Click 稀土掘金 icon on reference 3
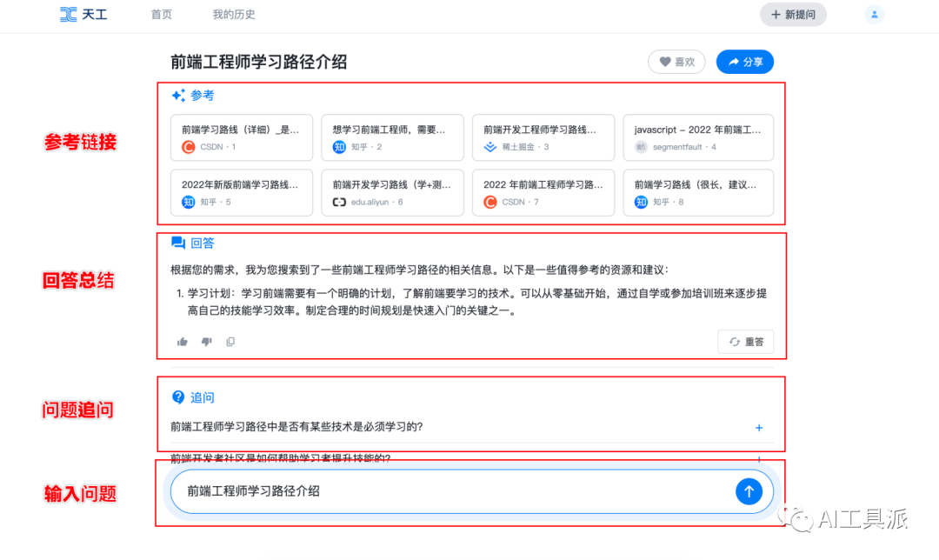The width and height of the screenshot is (939, 560). pyautogui.click(x=489, y=147)
